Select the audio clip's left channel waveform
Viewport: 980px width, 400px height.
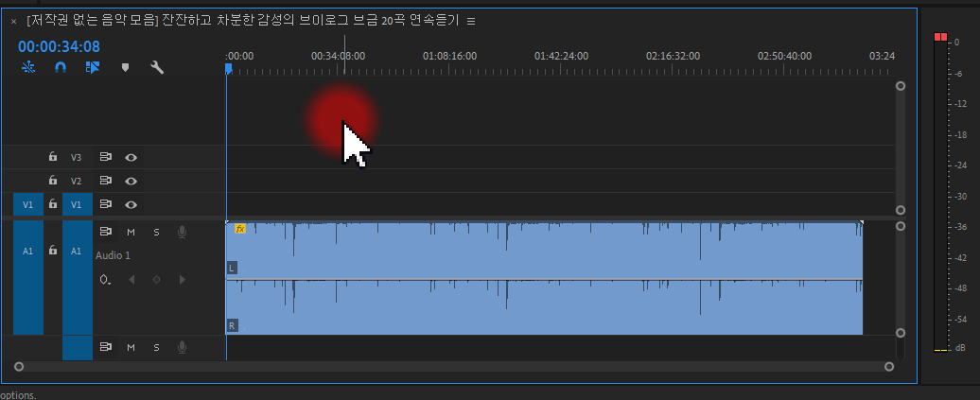tap(544, 250)
